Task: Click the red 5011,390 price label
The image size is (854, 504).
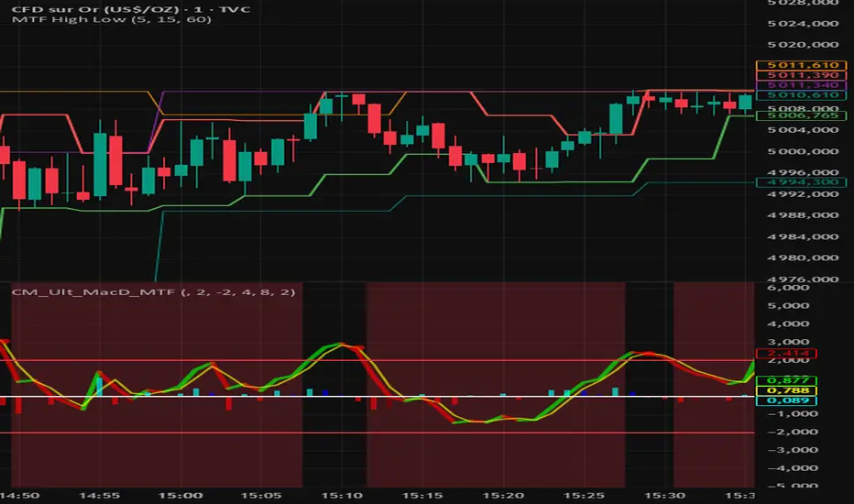Action: (801, 75)
